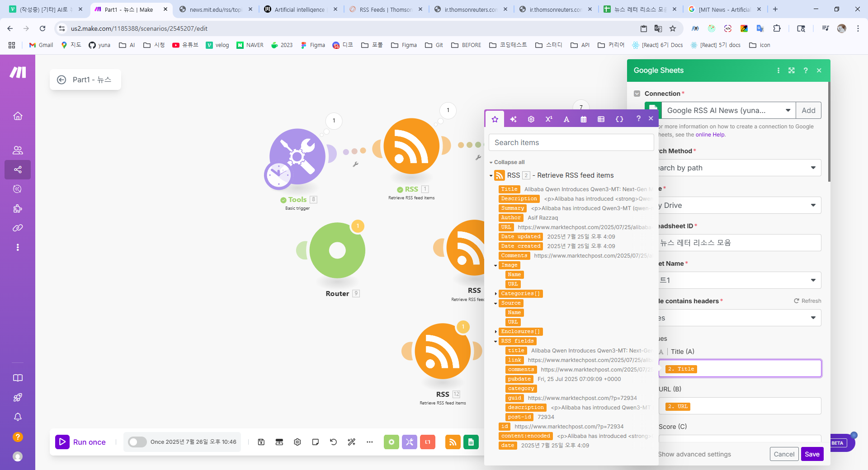Viewport: 868px width, 470px height.
Task: Click the Title (A) mapping field
Action: coord(740,369)
